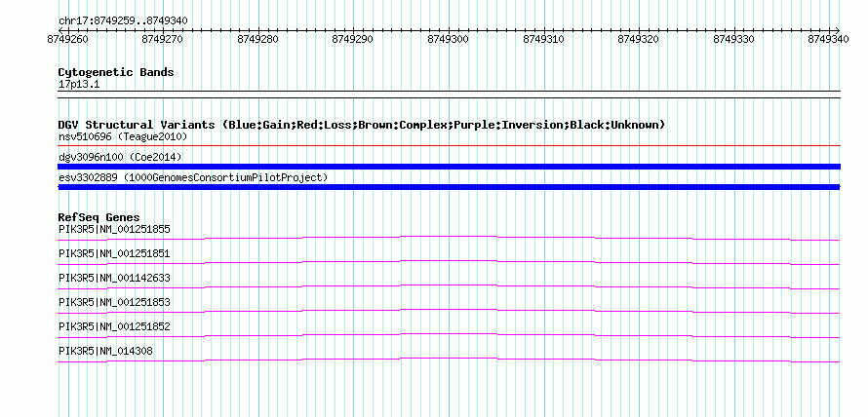868x417 pixels.
Task: Click ruler position 8749340
Action: 828,39
